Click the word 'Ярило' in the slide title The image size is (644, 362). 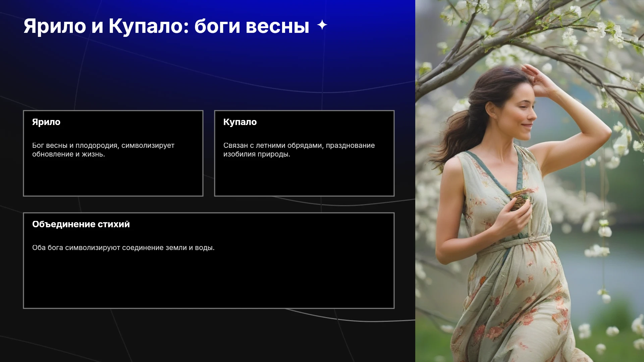[x=55, y=26]
